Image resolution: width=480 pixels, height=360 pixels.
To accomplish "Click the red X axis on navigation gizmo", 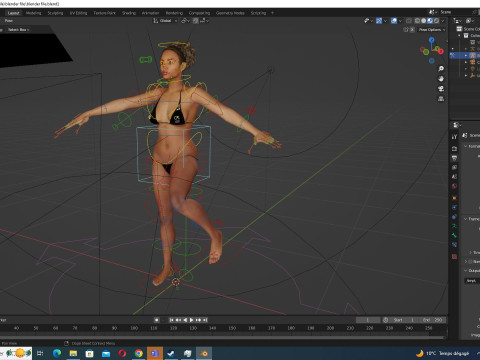I will tap(441, 51).
